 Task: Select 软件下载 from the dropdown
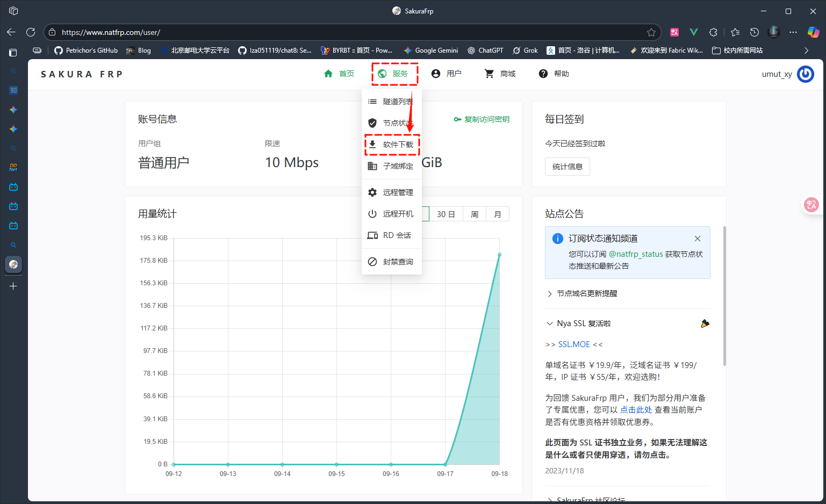(x=392, y=145)
